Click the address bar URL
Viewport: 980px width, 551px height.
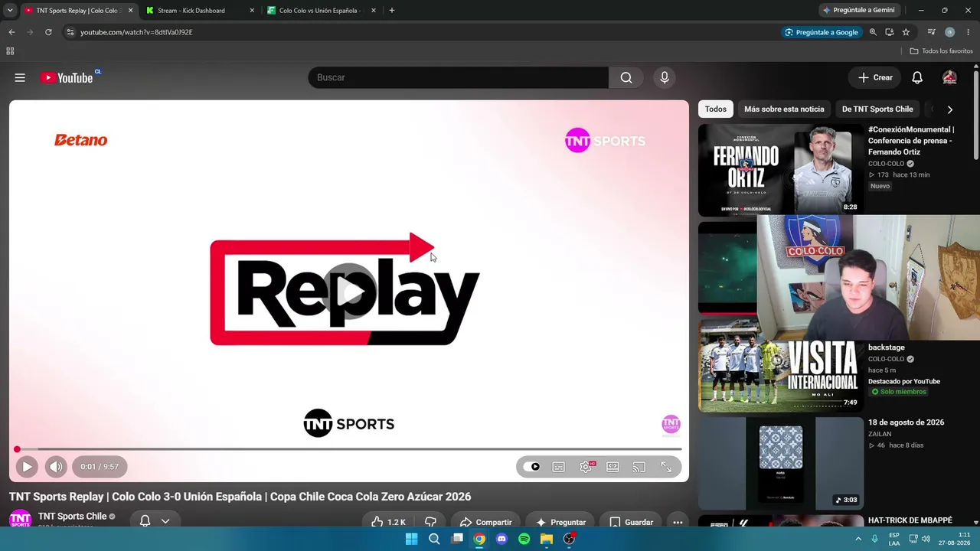(136, 32)
